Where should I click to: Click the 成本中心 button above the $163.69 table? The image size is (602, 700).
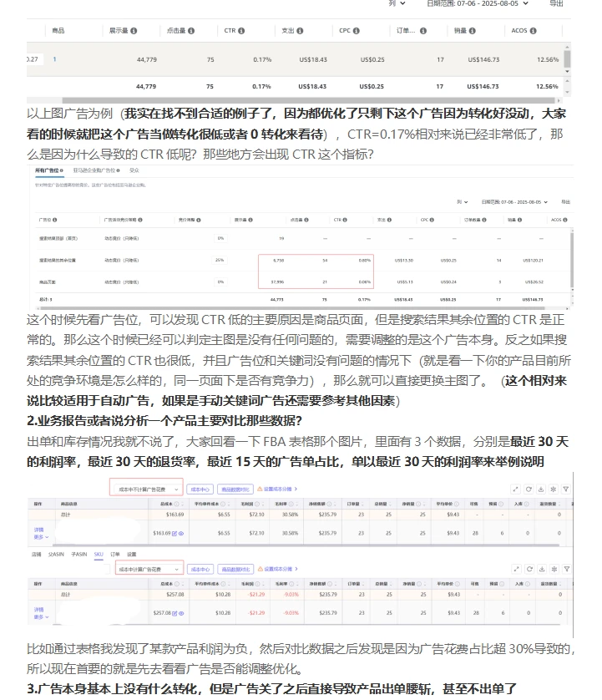point(200,489)
